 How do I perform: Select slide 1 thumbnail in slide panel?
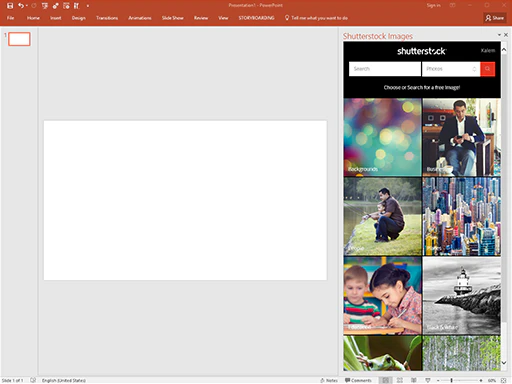click(19, 39)
